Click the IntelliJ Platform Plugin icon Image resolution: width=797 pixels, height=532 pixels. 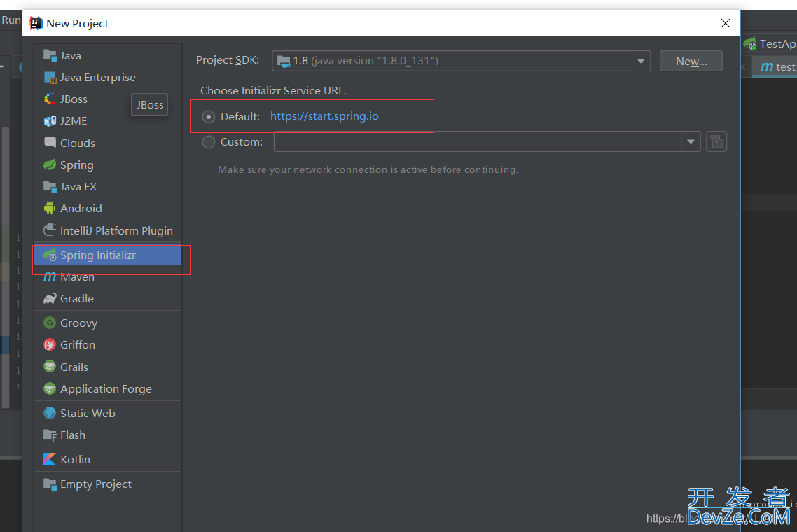click(x=50, y=230)
